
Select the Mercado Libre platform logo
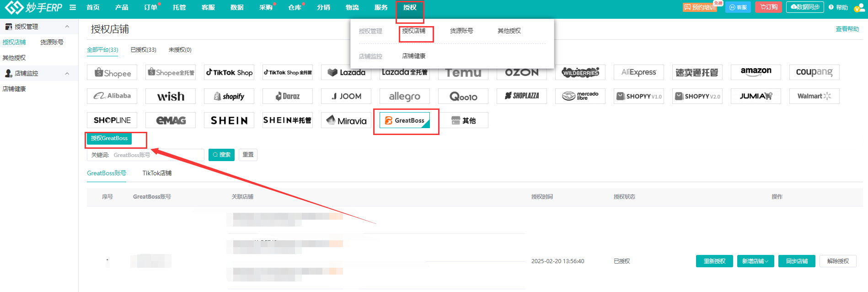tap(580, 96)
